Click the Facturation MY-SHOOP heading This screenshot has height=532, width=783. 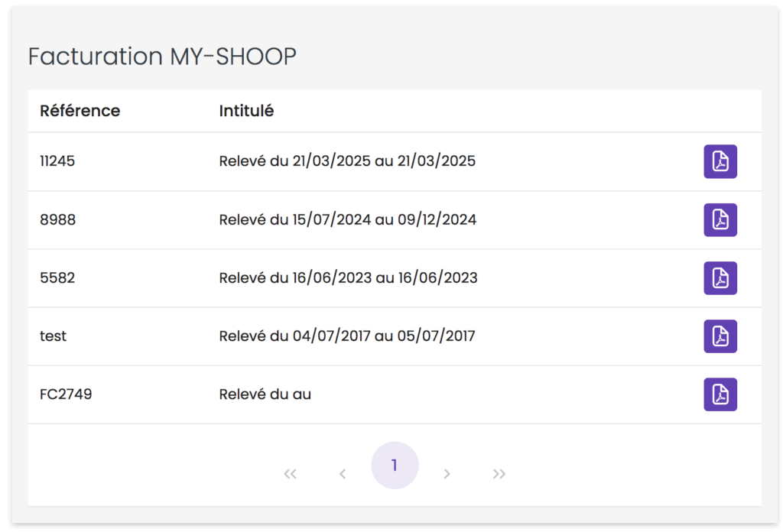[x=162, y=57]
